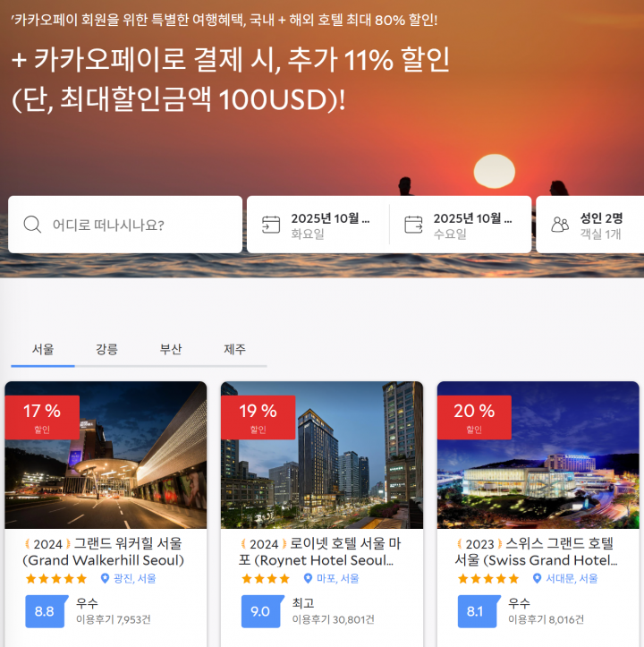
Task: Click location pin icon next to 광진, 서울
Action: click(x=105, y=579)
